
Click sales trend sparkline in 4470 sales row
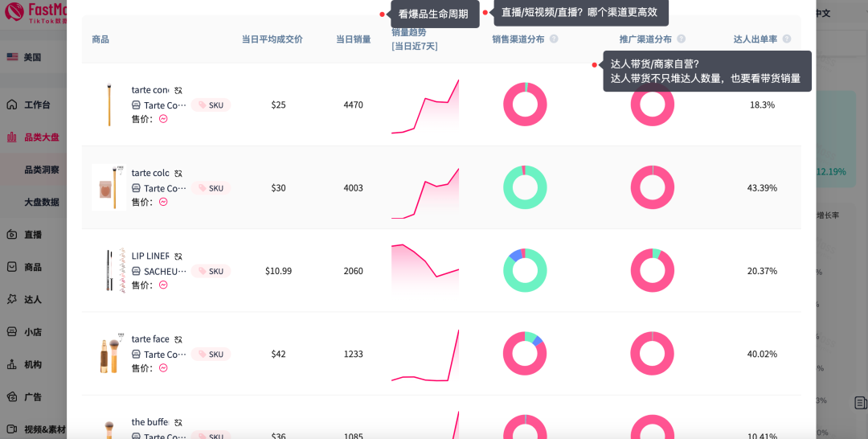(425, 106)
